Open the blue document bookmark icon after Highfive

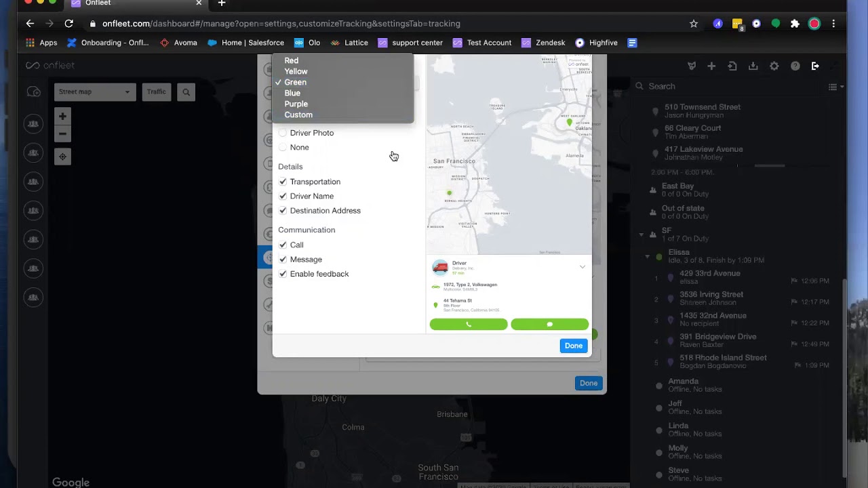pyautogui.click(x=632, y=43)
